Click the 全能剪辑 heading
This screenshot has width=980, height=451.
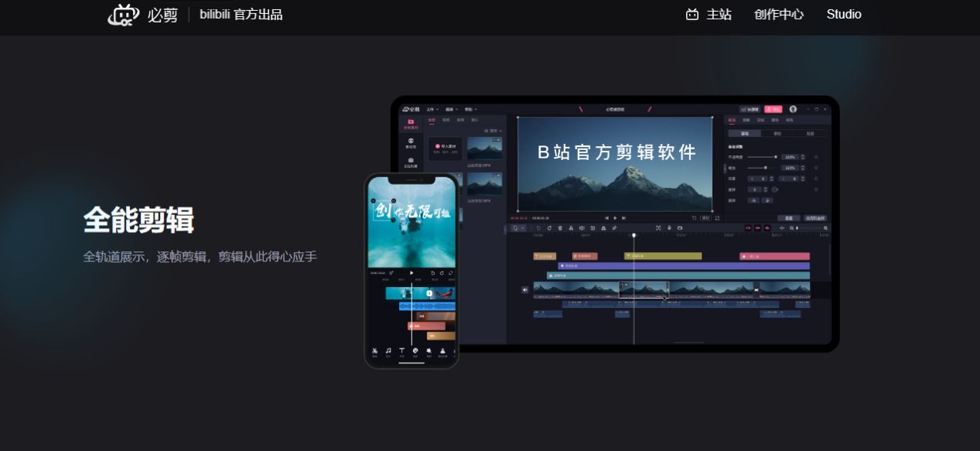point(138,220)
